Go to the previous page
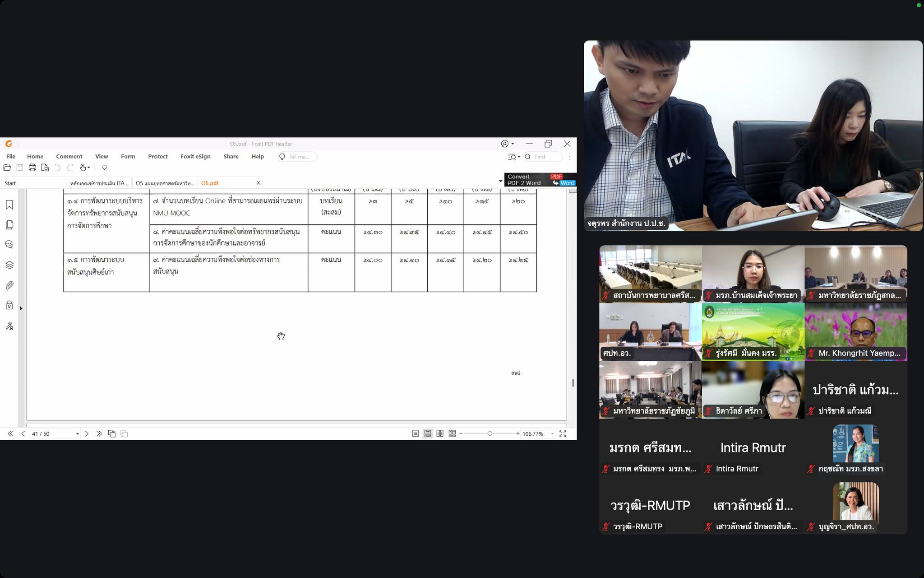The width and height of the screenshot is (924, 578). tap(23, 433)
